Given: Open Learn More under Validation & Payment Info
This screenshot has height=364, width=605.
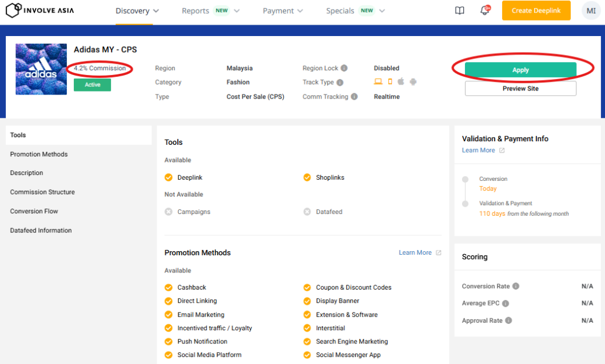Looking at the screenshot, I should tap(479, 150).
